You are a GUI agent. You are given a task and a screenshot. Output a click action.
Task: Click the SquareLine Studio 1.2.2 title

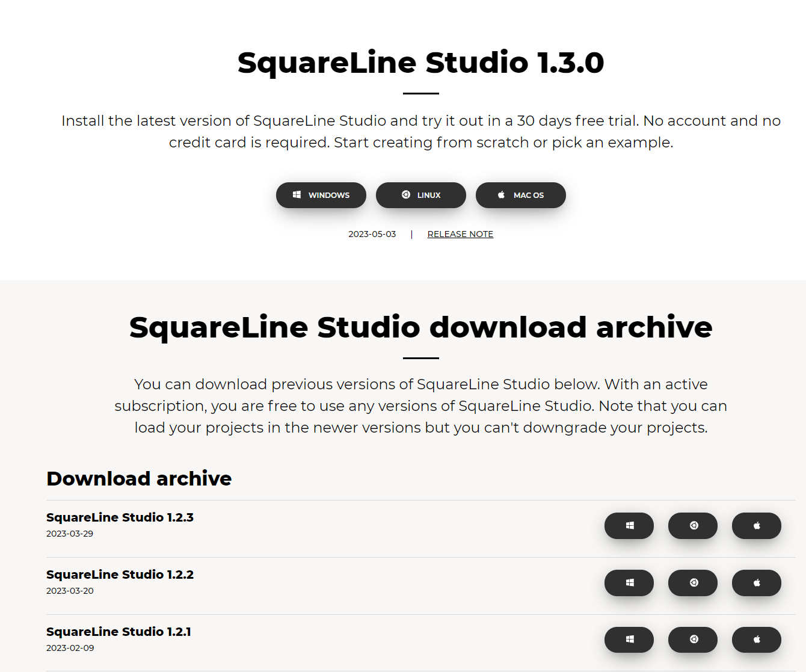point(120,575)
